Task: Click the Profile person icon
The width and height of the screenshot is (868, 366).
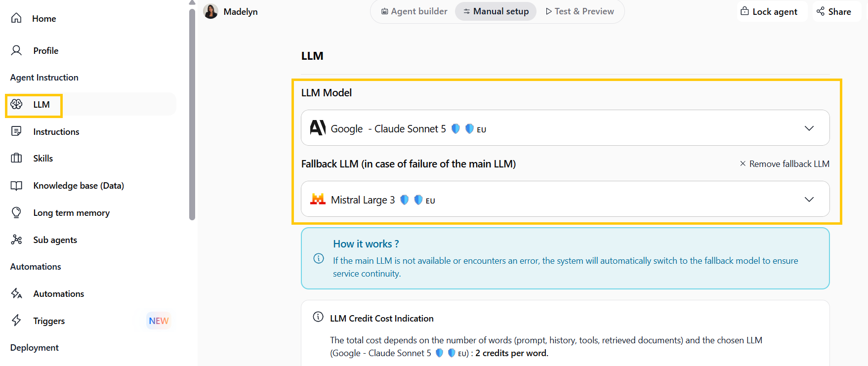Action: 16,50
